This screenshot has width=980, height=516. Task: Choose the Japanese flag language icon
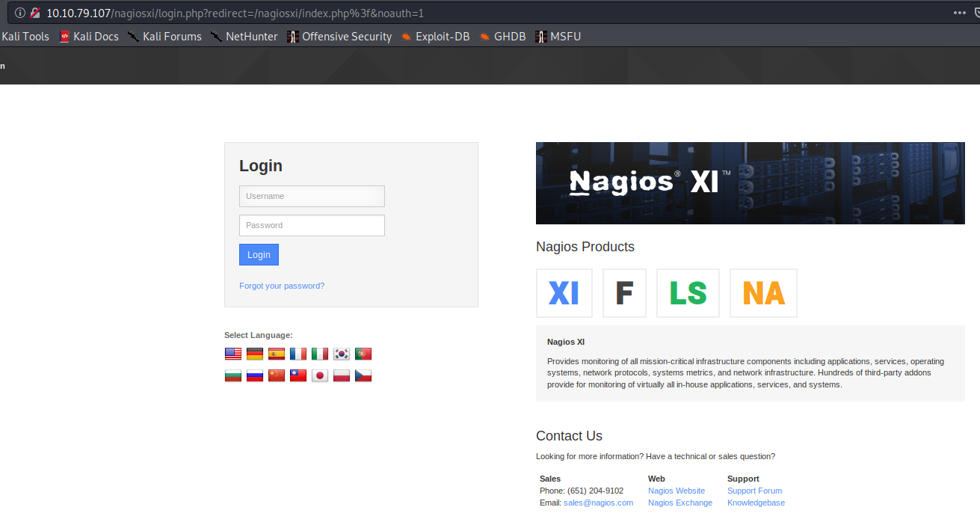click(319, 375)
